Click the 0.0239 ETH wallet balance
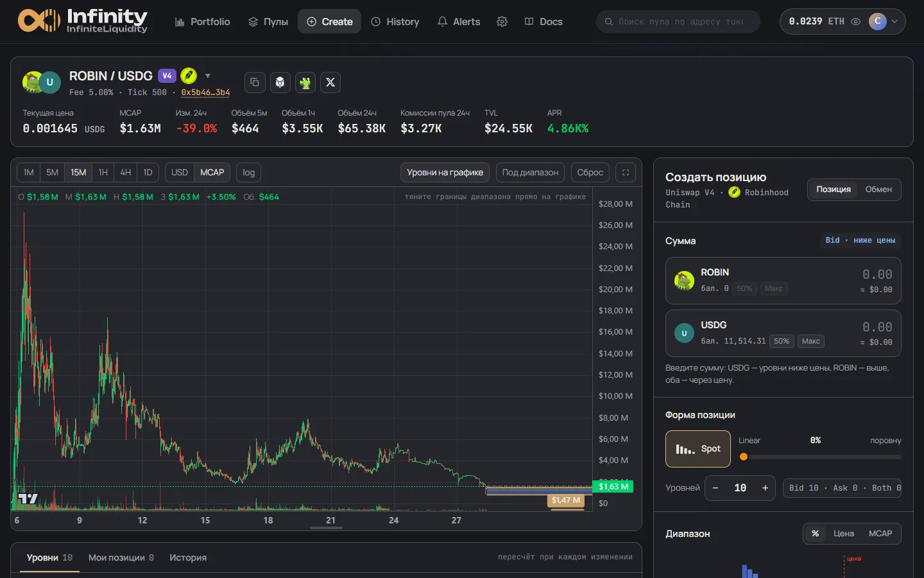 (x=816, y=22)
